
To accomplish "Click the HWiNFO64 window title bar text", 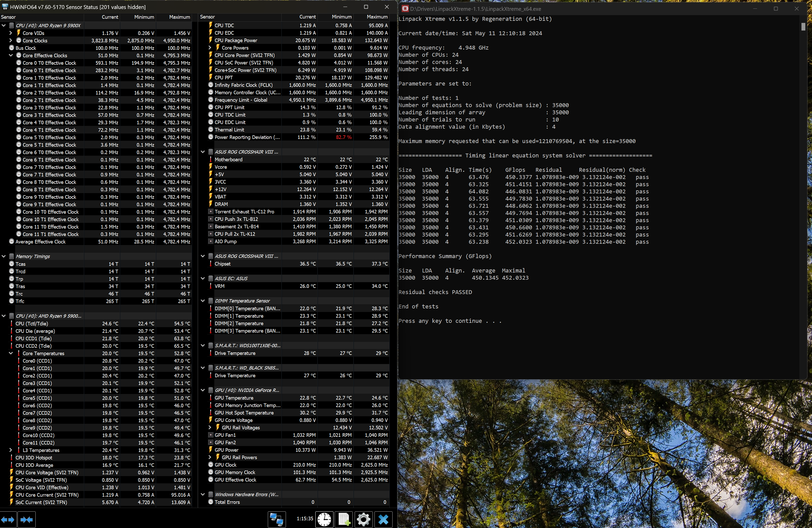I will tap(78, 7).
